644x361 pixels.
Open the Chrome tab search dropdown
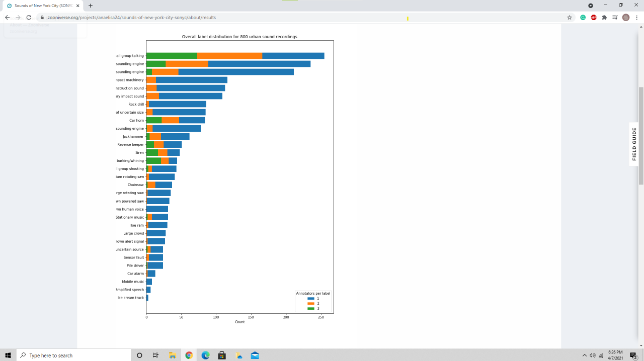tap(591, 6)
